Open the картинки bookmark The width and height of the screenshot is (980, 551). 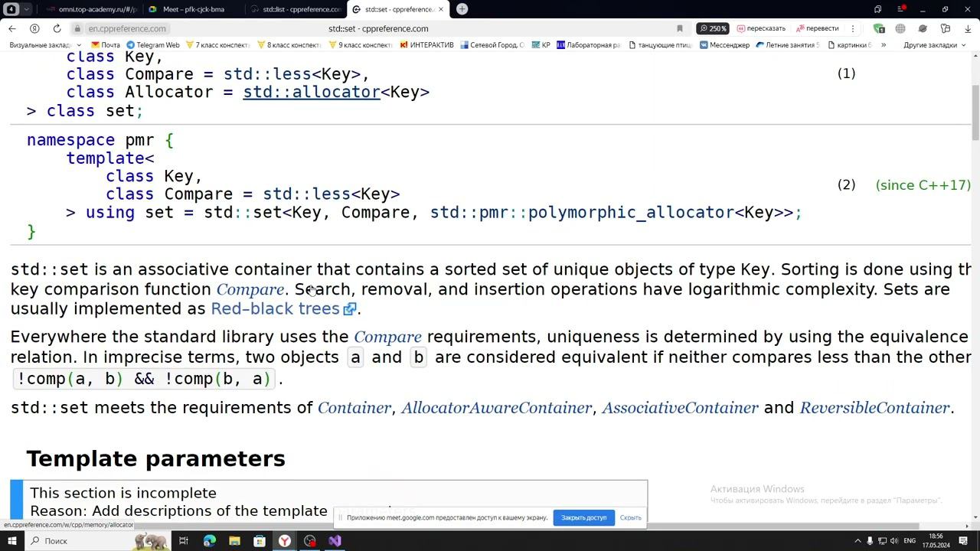(x=848, y=45)
